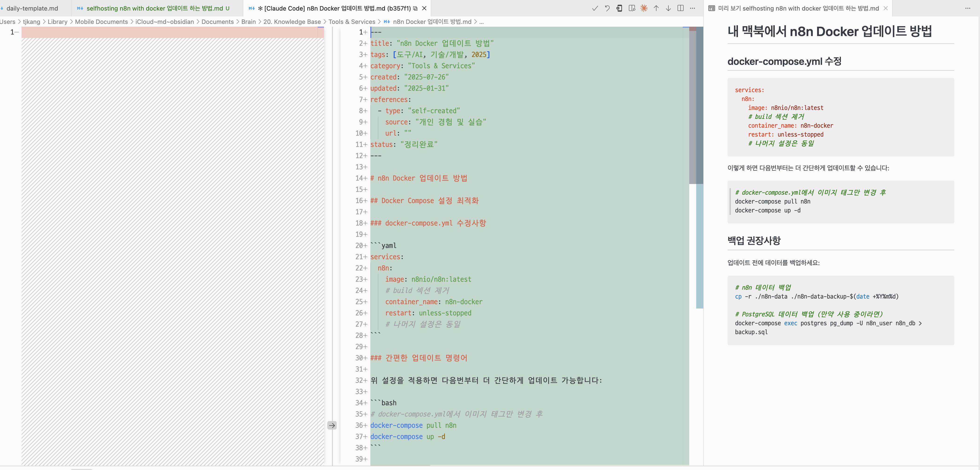Viewport: 980px width, 470px height.
Task: Click the copy-change arrow button in diff gutter
Action: tap(332, 425)
